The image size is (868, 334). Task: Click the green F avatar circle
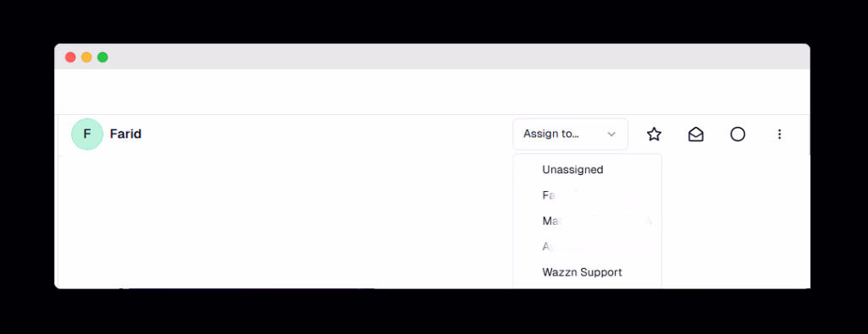(87, 134)
